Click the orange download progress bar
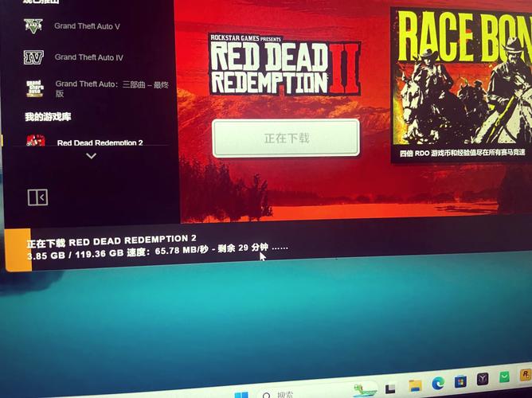The height and width of the screenshot is (398, 532). [18, 250]
